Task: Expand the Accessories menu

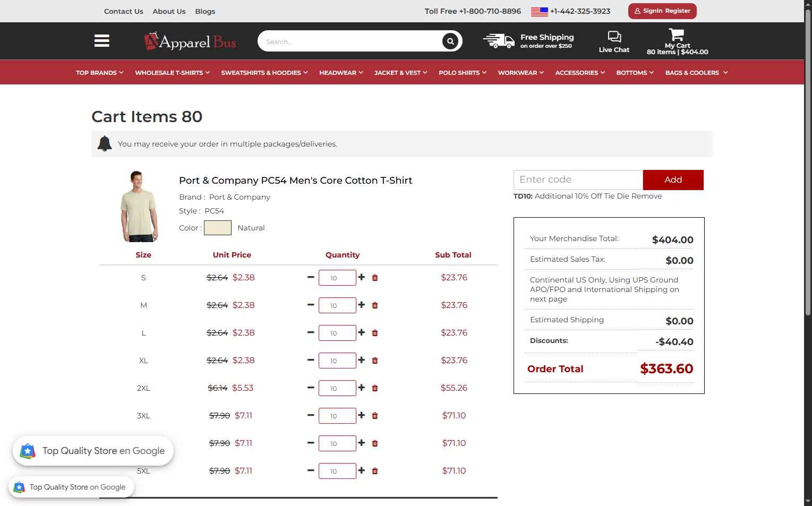Action: (x=580, y=73)
